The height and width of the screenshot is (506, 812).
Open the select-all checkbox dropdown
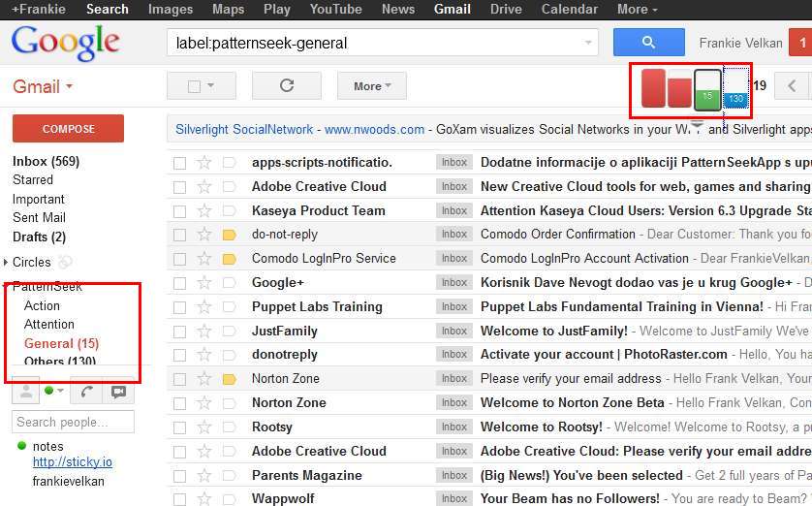click(x=211, y=85)
